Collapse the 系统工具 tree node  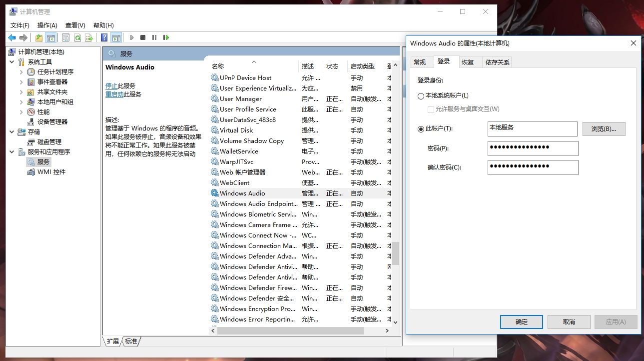[12, 62]
